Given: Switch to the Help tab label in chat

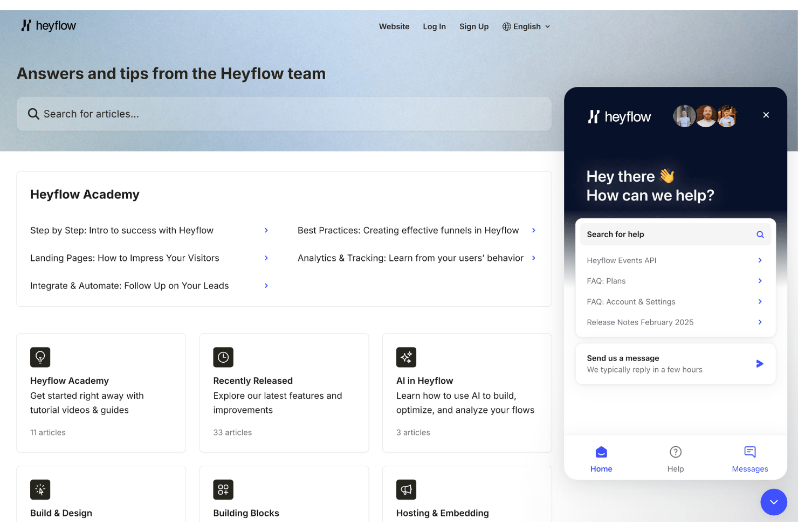Looking at the screenshot, I should [x=676, y=469].
